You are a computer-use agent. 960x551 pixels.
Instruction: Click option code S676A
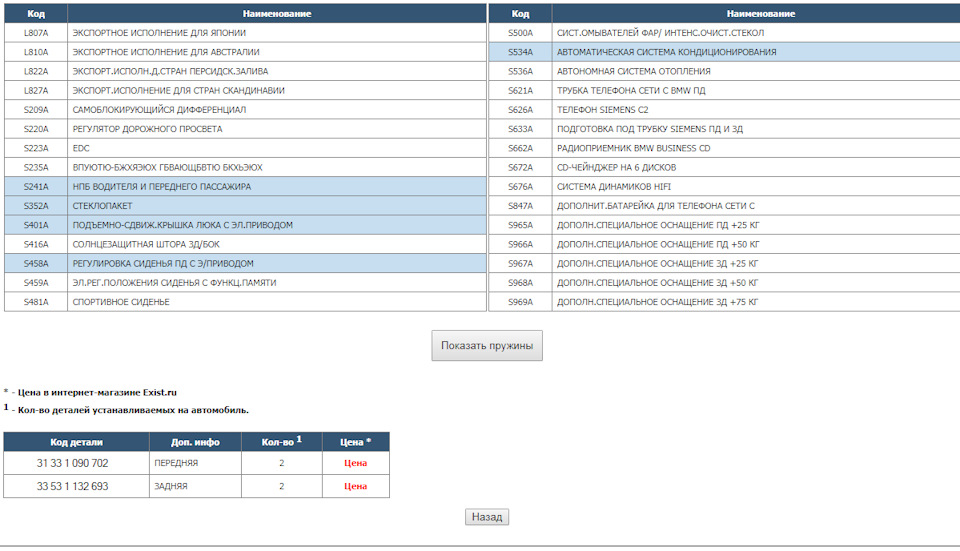(x=520, y=186)
